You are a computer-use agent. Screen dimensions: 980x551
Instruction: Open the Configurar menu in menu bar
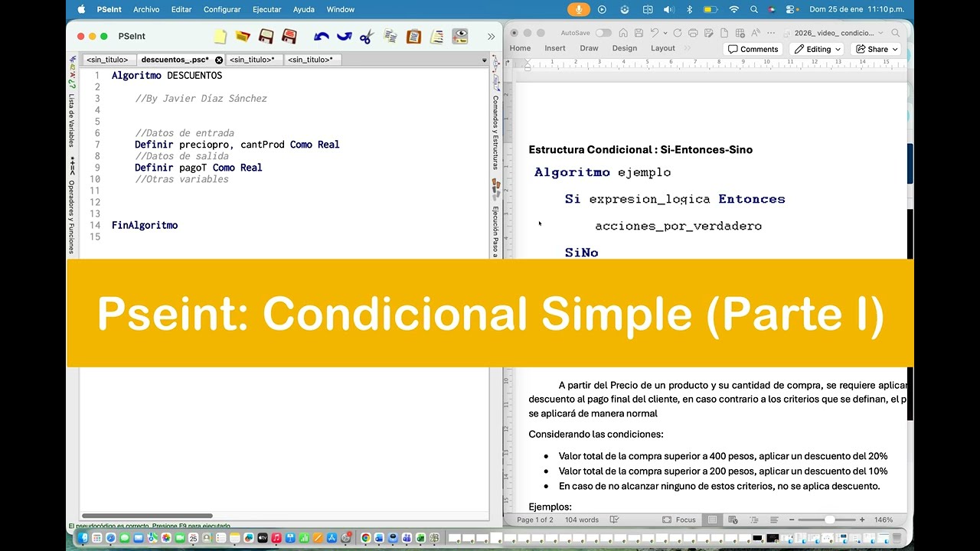222,9
